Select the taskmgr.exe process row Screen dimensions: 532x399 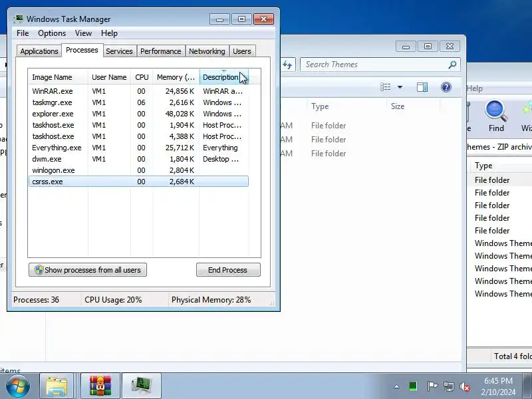(x=139, y=102)
